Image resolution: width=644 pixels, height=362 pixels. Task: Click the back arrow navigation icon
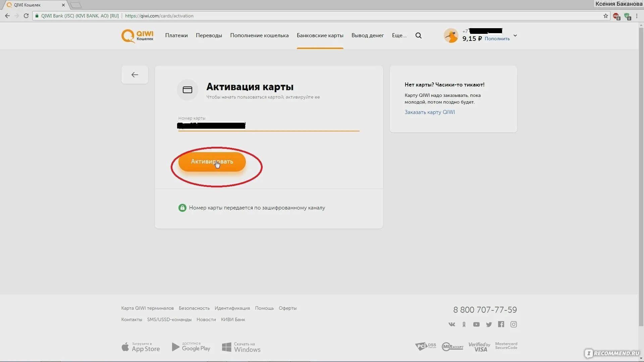tap(135, 75)
